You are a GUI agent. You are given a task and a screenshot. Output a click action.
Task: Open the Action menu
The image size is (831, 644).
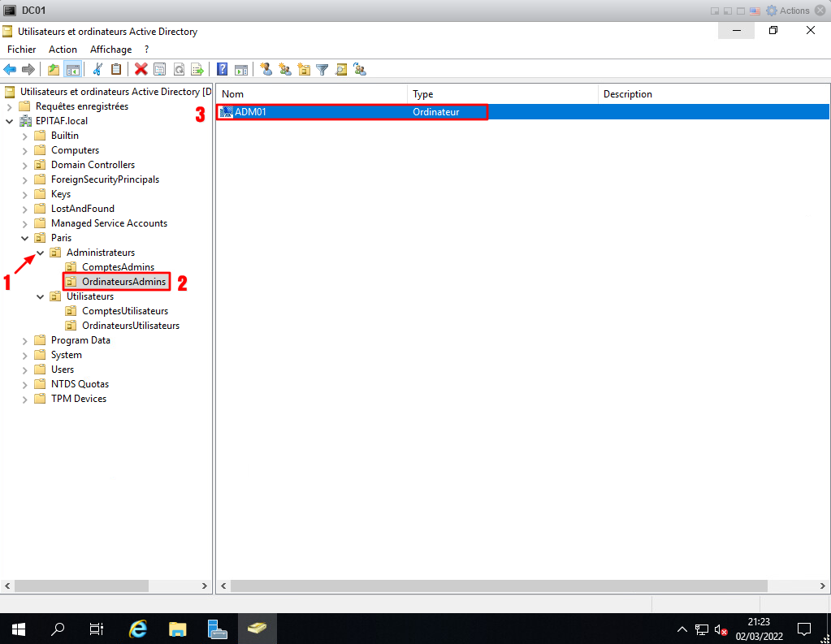63,50
